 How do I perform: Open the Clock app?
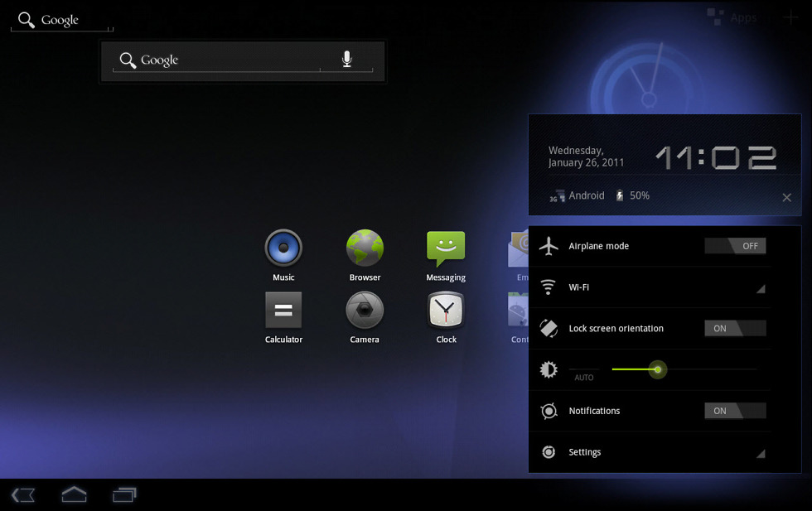point(446,311)
